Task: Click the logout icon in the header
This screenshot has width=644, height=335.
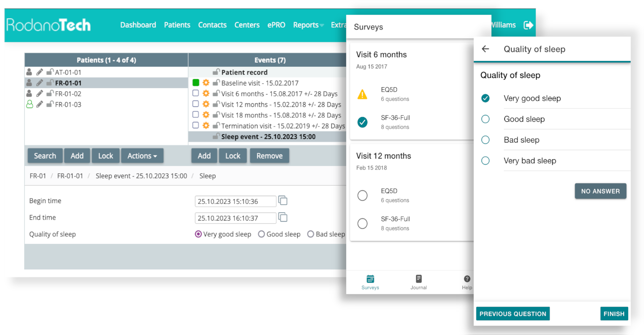Action: click(528, 25)
